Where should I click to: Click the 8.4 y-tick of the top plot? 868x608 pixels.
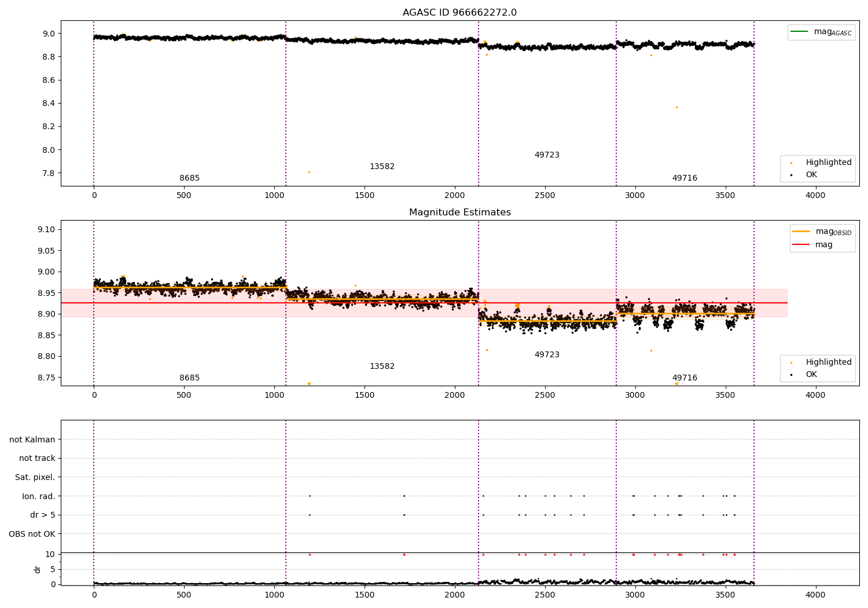pos(49,103)
